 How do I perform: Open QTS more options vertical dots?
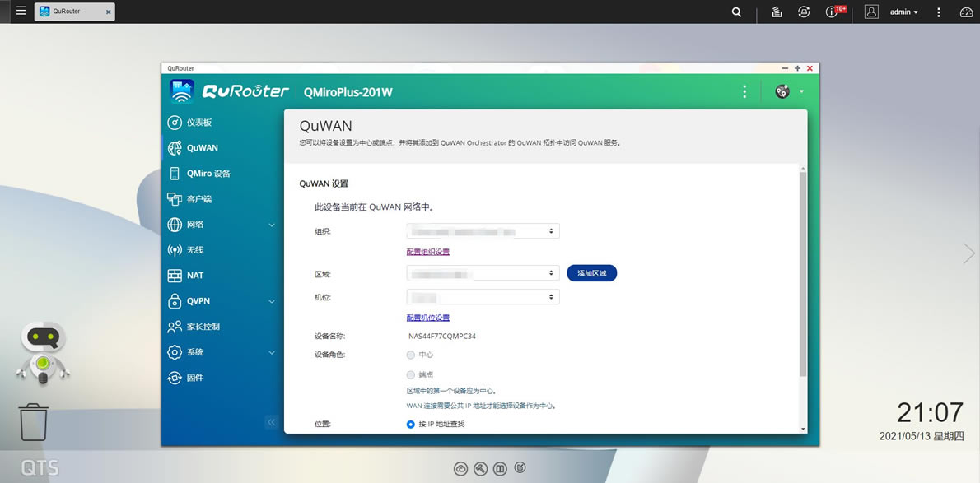point(938,12)
